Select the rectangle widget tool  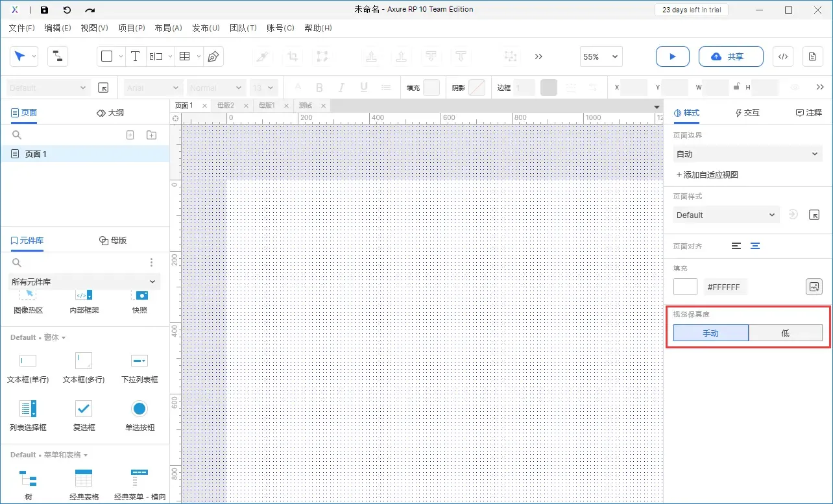pos(106,56)
